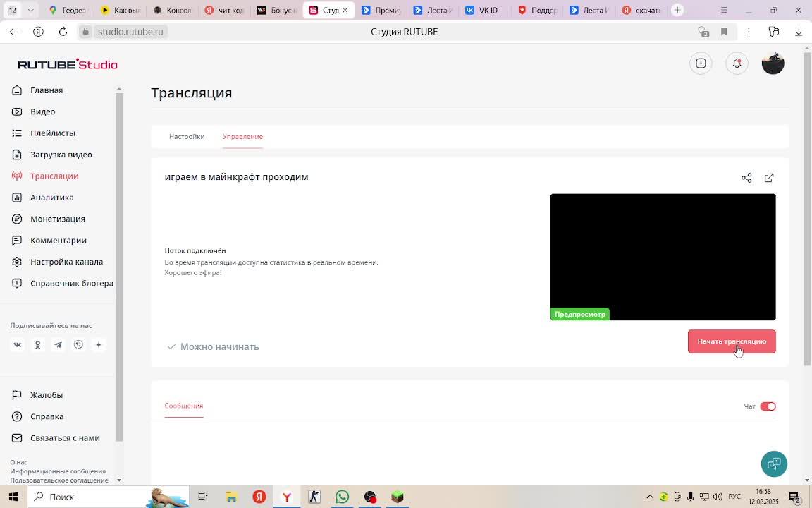Open Minecraft block taskbar icon
The image size is (812, 508).
398,497
